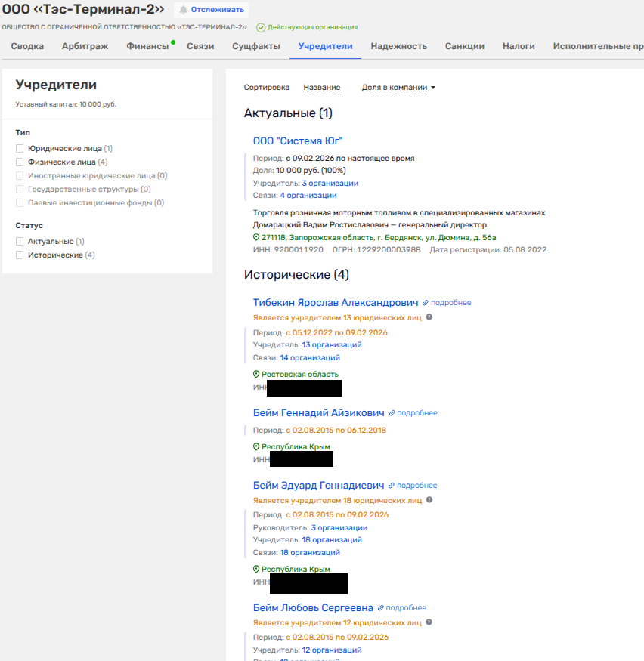Click question mark icon near 18 юридических лиц

429,500
